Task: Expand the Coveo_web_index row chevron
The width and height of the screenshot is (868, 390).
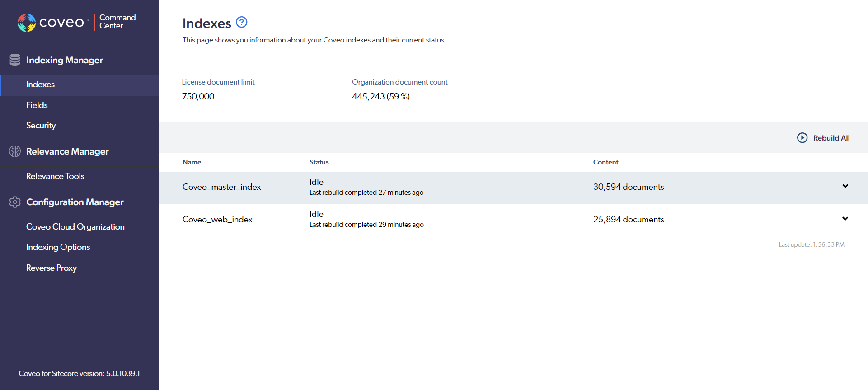Action: pyautogui.click(x=845, y=219)
